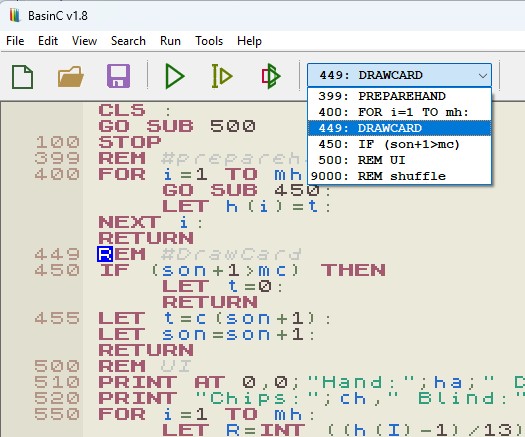Click the highlighted 449: DRAWCARD list item
The height and width of the screenshot is (437, 525).
pos(399,128)
